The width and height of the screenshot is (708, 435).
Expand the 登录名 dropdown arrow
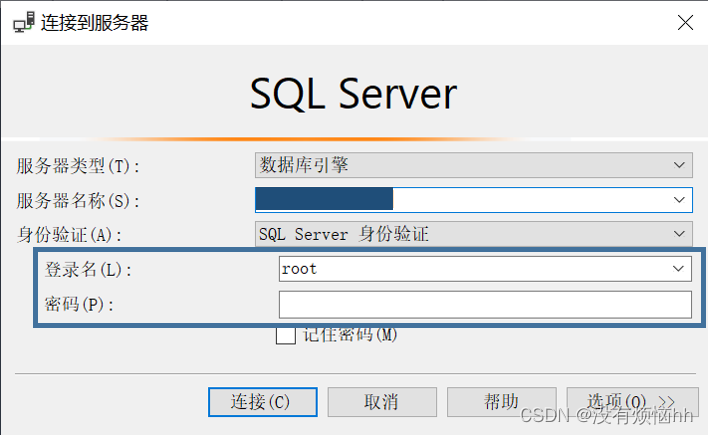pos(678,269)
